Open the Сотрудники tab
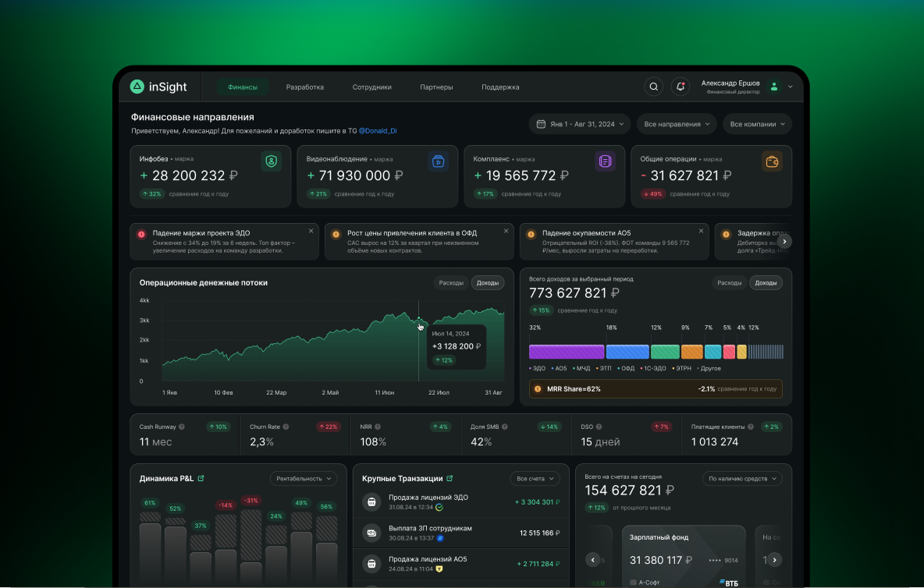This screenshot has height=588, width=924. tap(371, 87)
